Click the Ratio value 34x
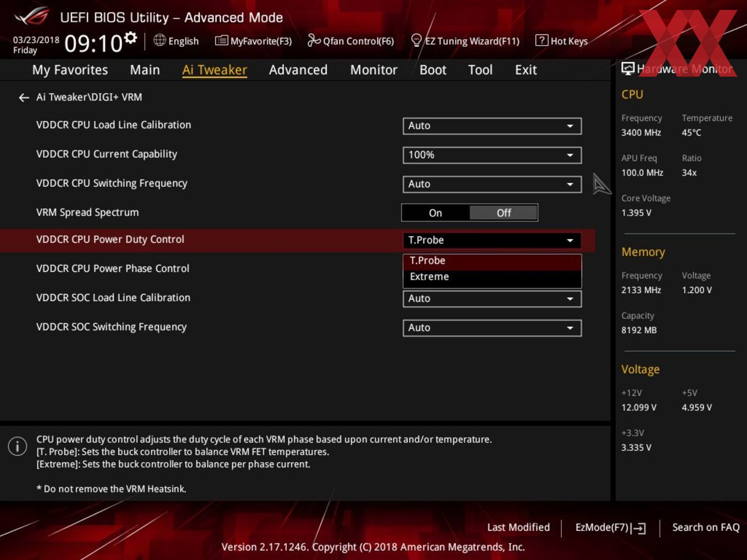This screenshot has width=747, height=560. pyautogui.click(x=689, y=172)
